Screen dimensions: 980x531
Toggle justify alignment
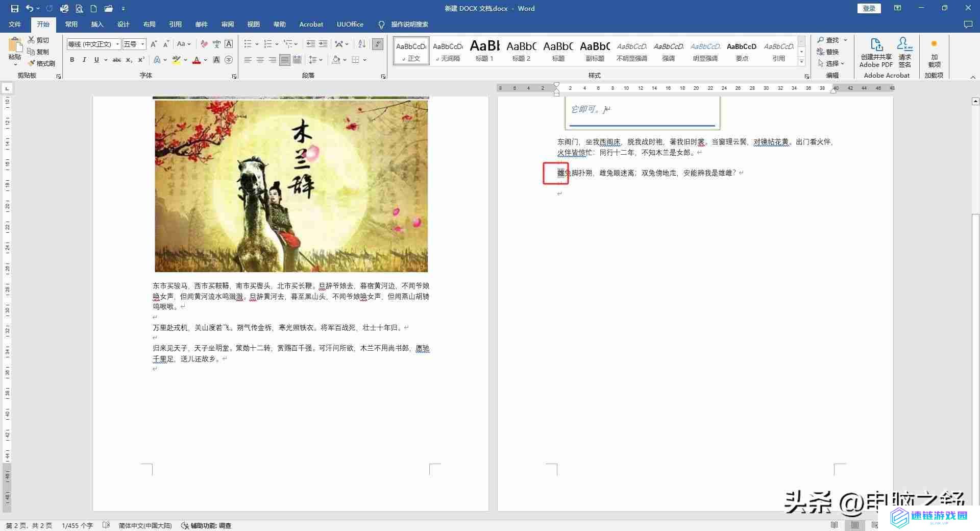(x=284, y=60)
